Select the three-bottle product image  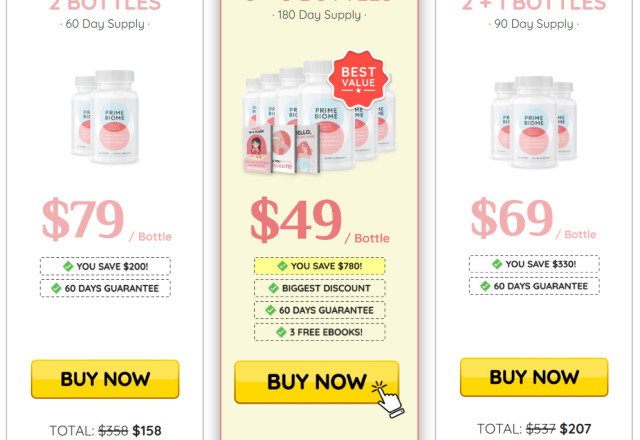point(534,122)
